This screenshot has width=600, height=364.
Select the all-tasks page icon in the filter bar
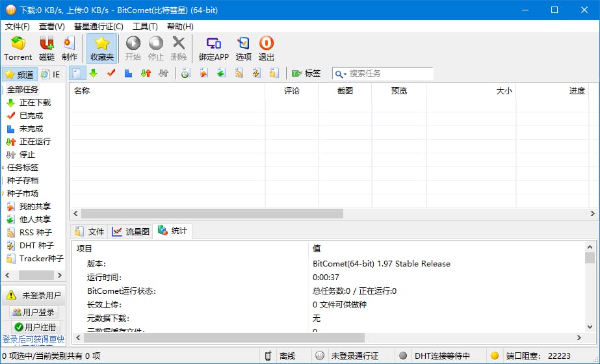click(77, 73)
